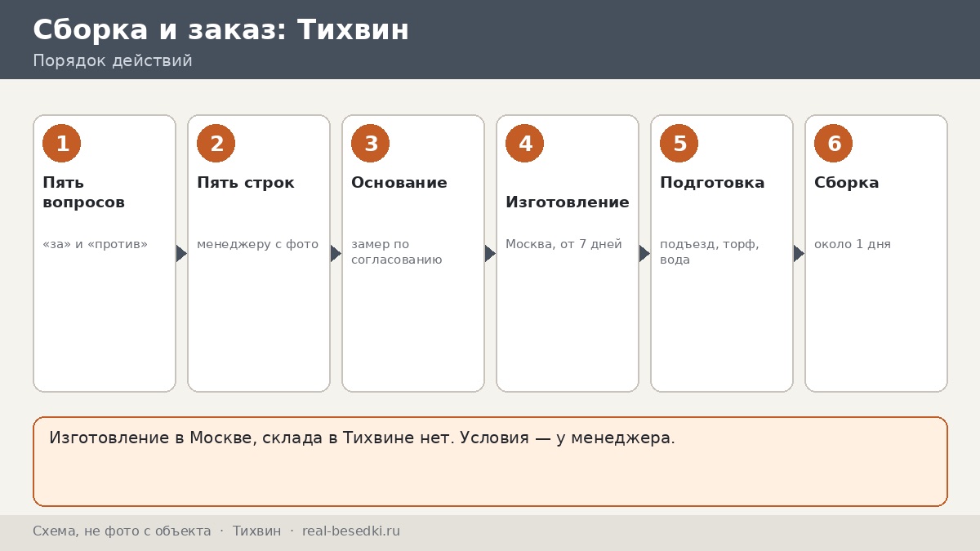The width and height of the screenshot is (980, 551).
Task: Click the step 6 number circle
Action: coord(833,144)
